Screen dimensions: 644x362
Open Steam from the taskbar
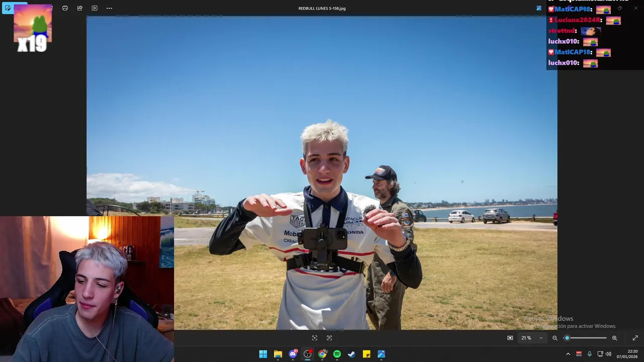pyautogui.click(x=352, y=354)
